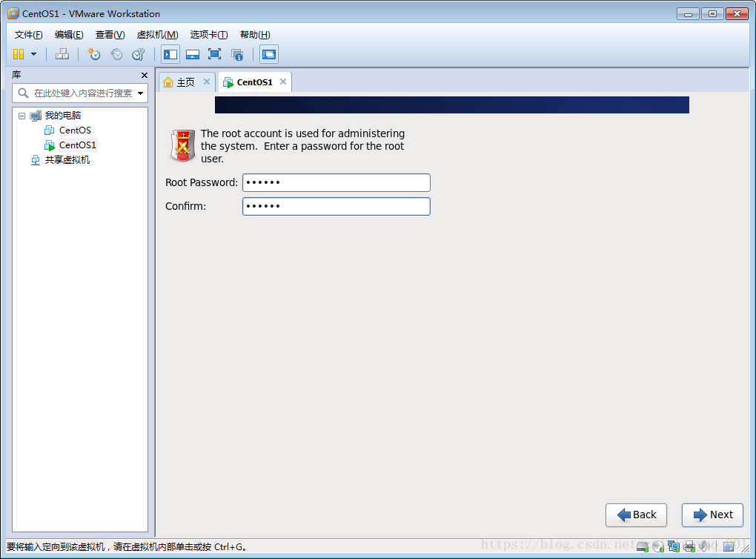Click the network adapter status icon

coord(674,546)
